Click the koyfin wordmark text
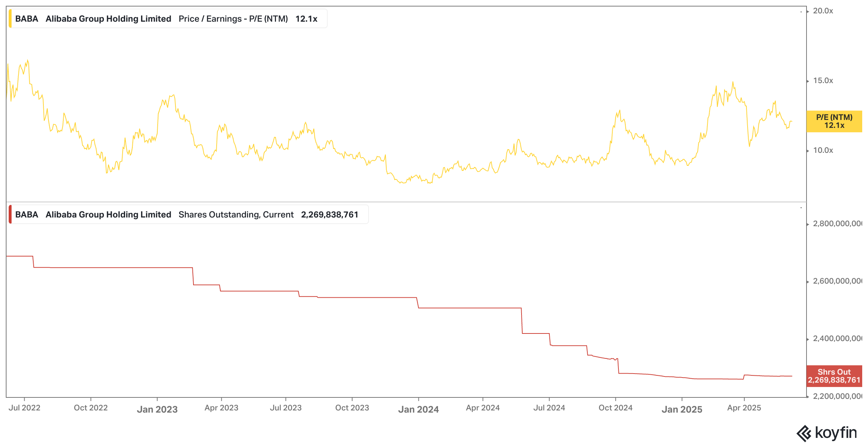This screenshot has width=868, height=448. tap(836, 432)
